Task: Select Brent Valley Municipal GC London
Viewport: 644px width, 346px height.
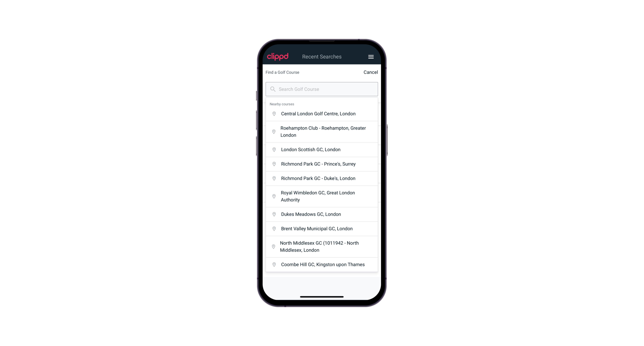Action: pyautogui.click(x=322, y=228)
